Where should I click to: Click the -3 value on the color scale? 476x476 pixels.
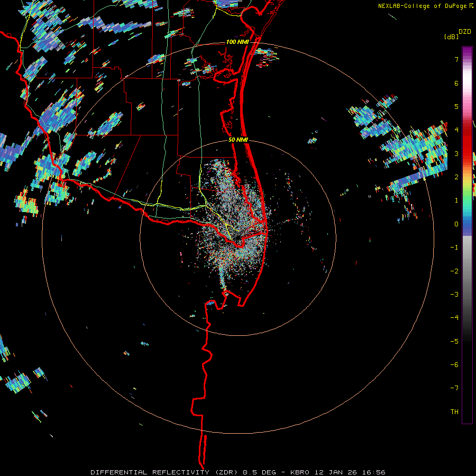454,295
